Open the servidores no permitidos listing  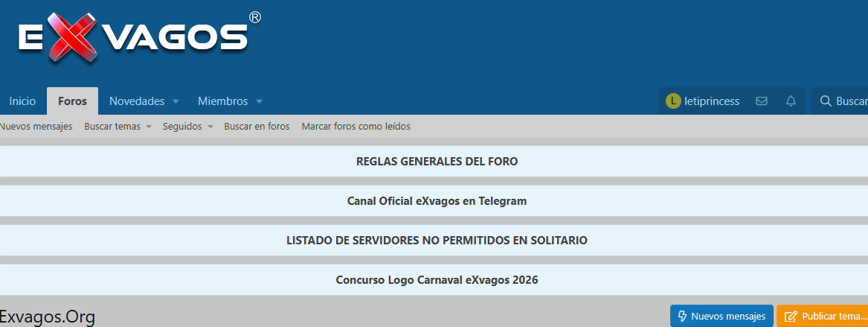point(437,241)
